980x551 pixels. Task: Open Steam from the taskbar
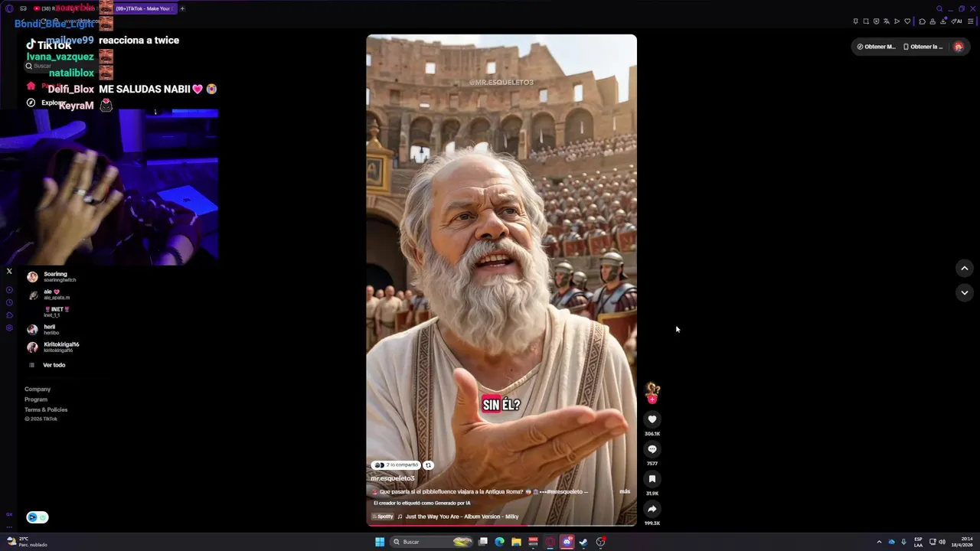coord(583,542)
